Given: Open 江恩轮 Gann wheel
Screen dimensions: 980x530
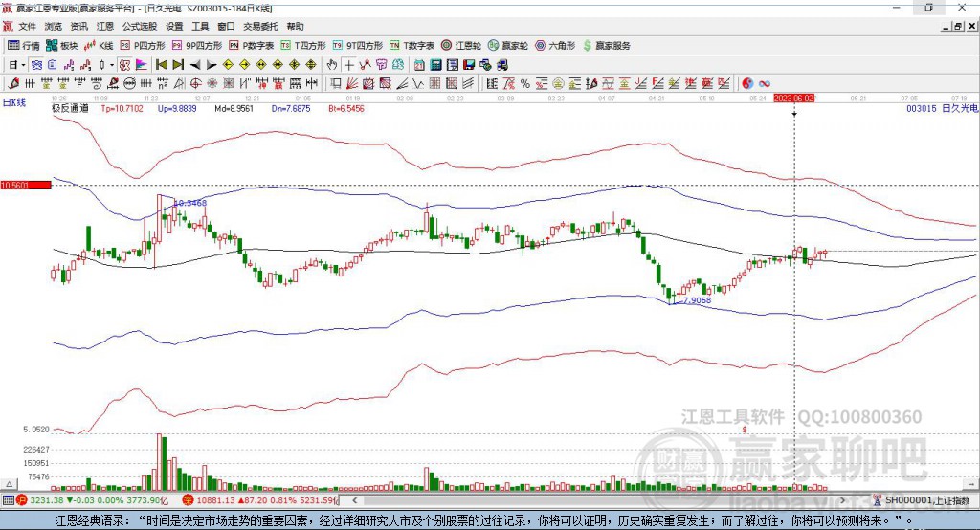Looking at the screenshot, I should (x=461, y=46).
